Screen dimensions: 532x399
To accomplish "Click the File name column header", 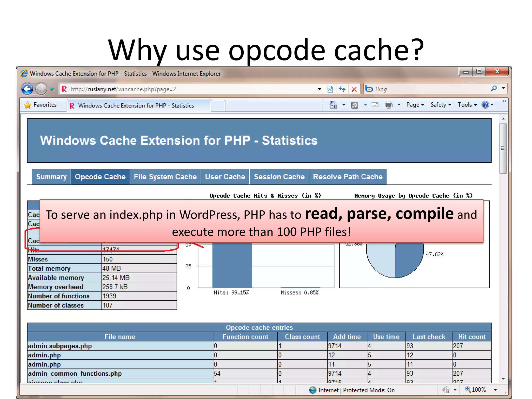I will click(120, 337).
